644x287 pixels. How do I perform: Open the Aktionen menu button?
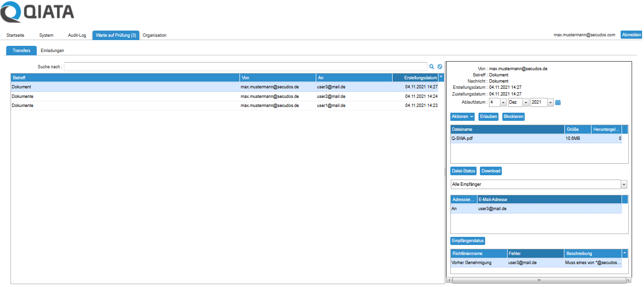tap(462, 117)
